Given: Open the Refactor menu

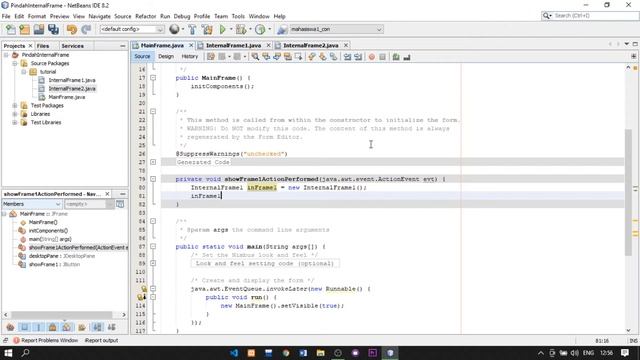Looking at the screenshot, I should pos(146,16).
